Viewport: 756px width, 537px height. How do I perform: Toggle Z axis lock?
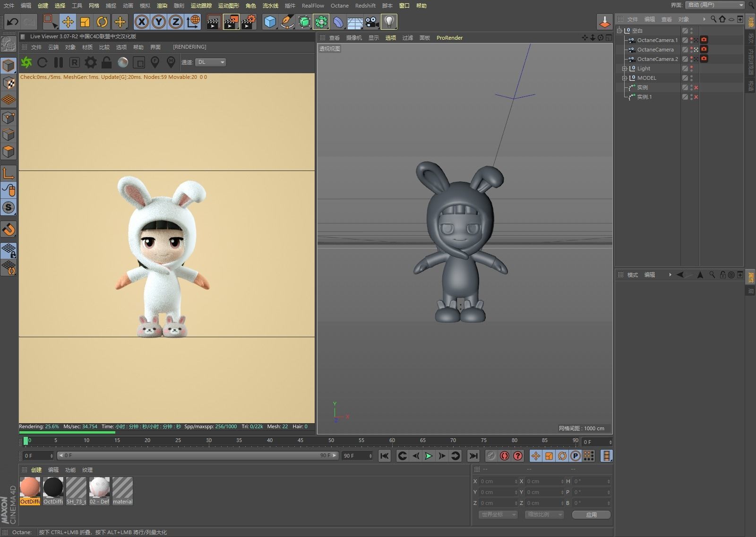(x=176, y=22)
